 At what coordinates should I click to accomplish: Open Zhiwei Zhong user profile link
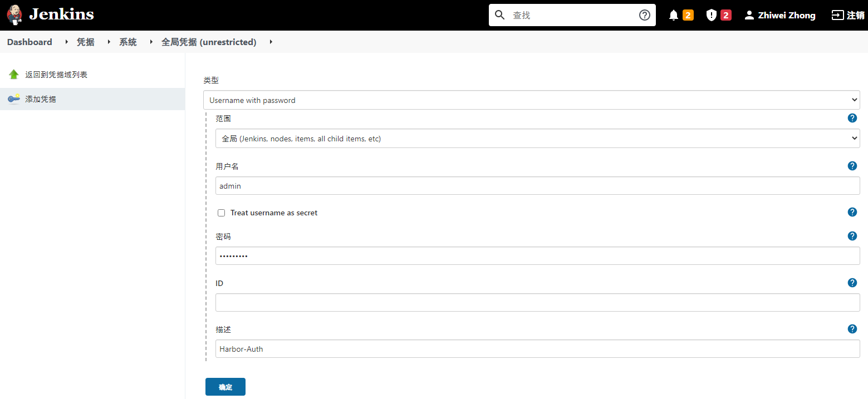pos(787,16)
